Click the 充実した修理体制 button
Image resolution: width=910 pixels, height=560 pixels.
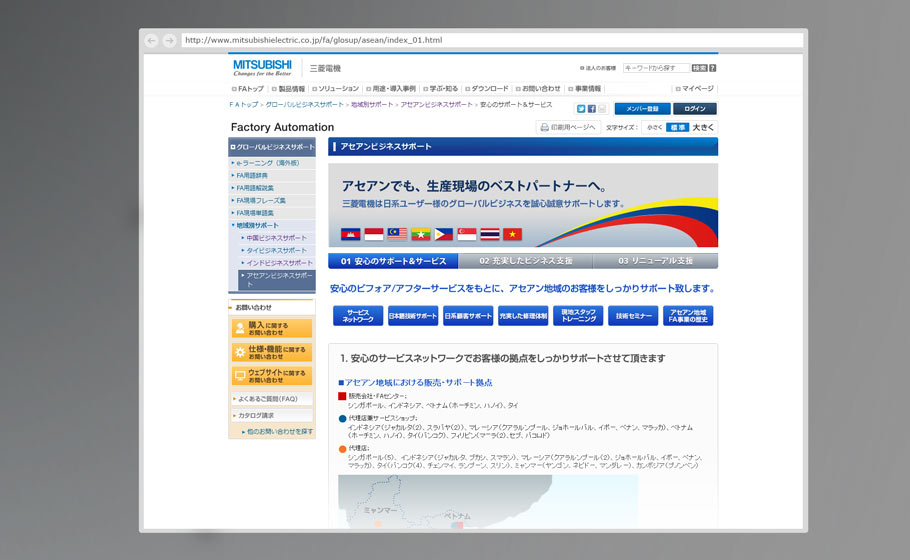pos(523,316)
